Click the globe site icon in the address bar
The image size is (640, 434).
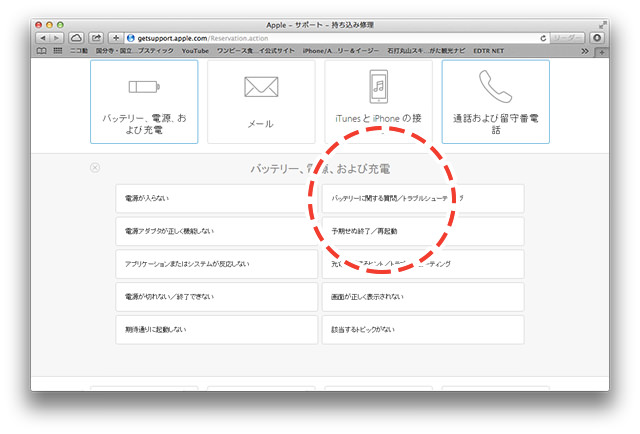tap(131, 38)
